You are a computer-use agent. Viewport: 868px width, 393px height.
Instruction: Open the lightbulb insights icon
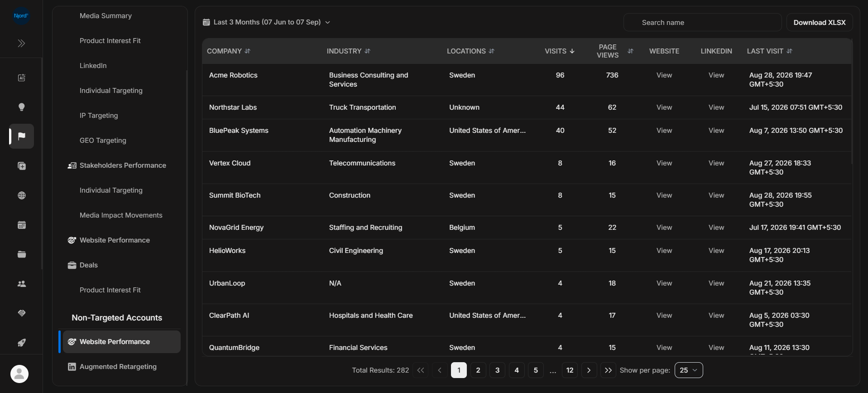[x=21, y=107]
